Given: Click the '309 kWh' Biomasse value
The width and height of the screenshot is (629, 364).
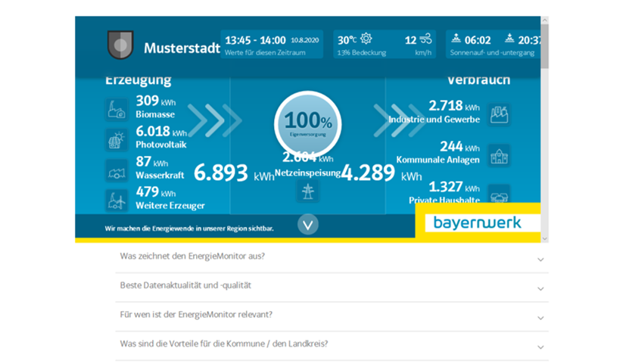Looking at the screenshot, I should pyautogui.click(x=156, y=101).
